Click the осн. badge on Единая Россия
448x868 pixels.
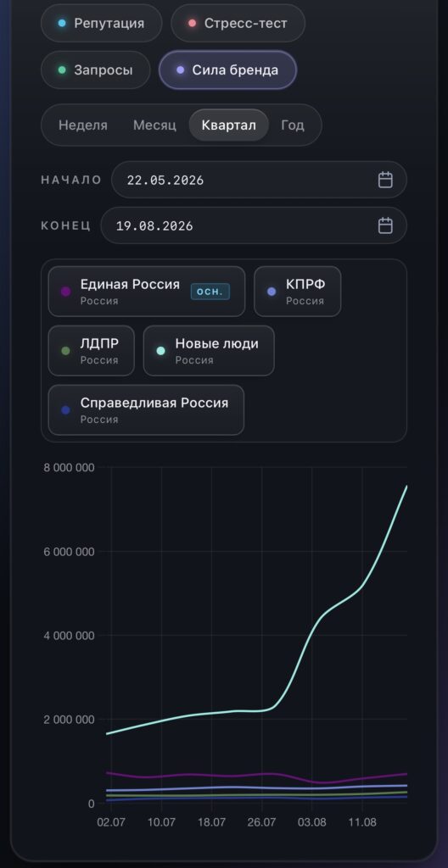[x=210, y=292]
